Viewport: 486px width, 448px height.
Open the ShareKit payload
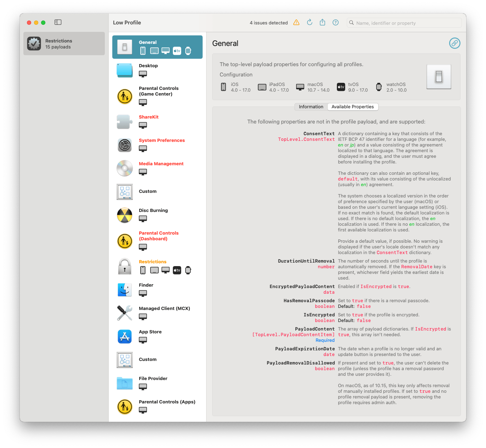pyautogui.click(x=148, y=117)
